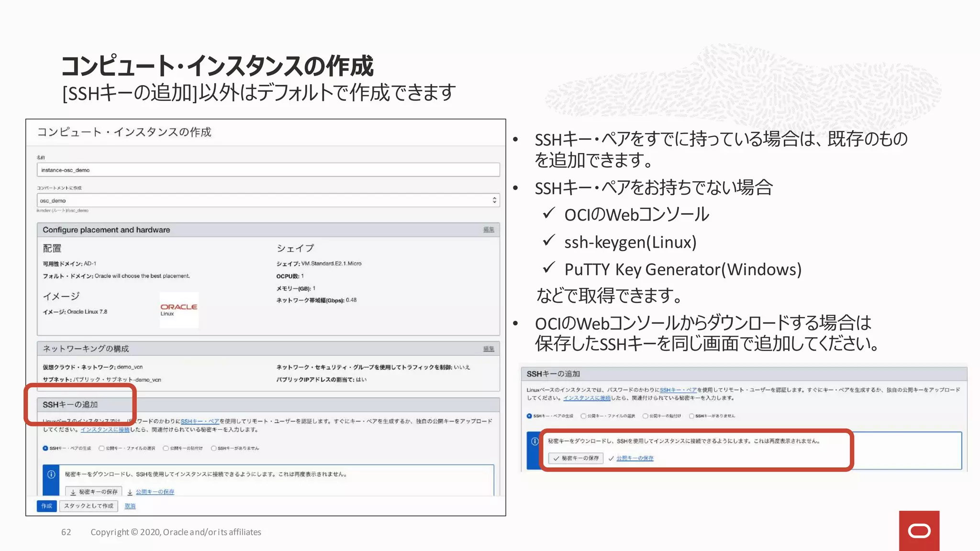Image resolution: width=980 pixels, height=551 pixels.
Task: Click the SSHキーの追加 header in the right panel
Action: [x=553, y=374]
